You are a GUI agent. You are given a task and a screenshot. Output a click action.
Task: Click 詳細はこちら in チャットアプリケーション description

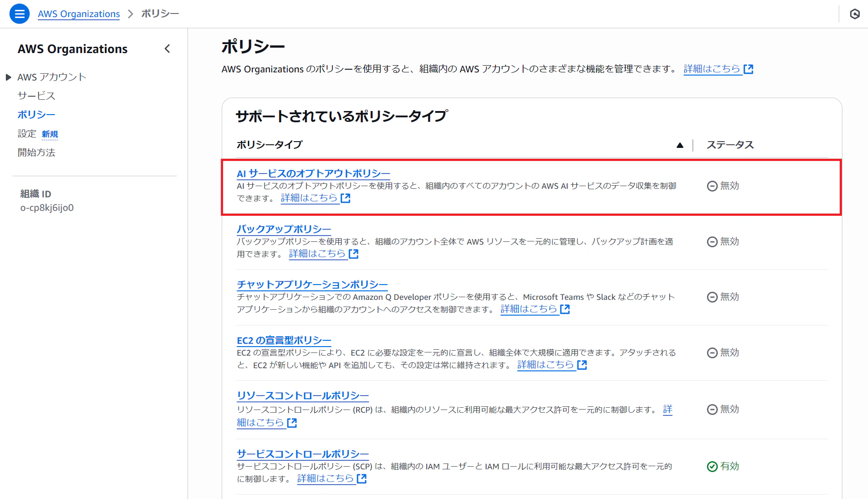click(529, 309)
